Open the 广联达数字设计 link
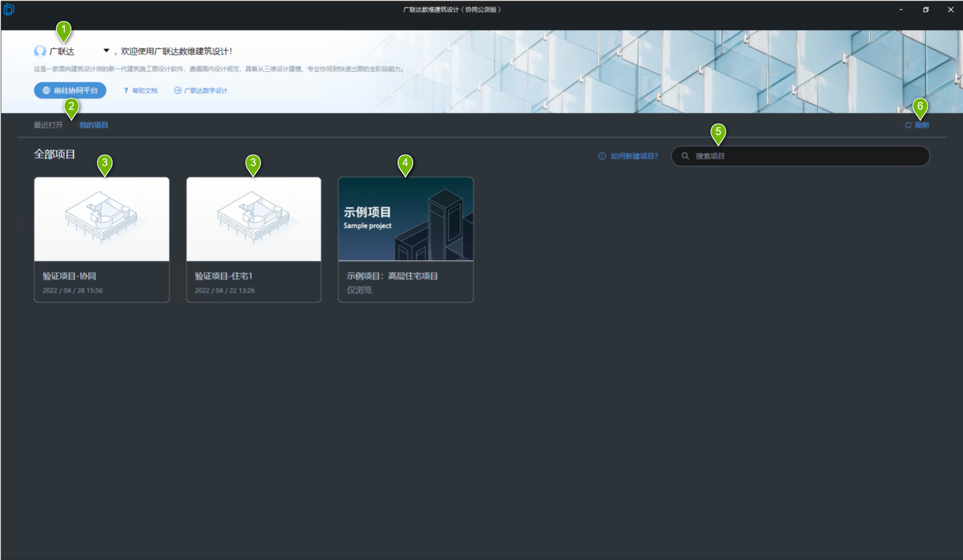The height and width of the screenshot is (560, 963). coord(201,91)
